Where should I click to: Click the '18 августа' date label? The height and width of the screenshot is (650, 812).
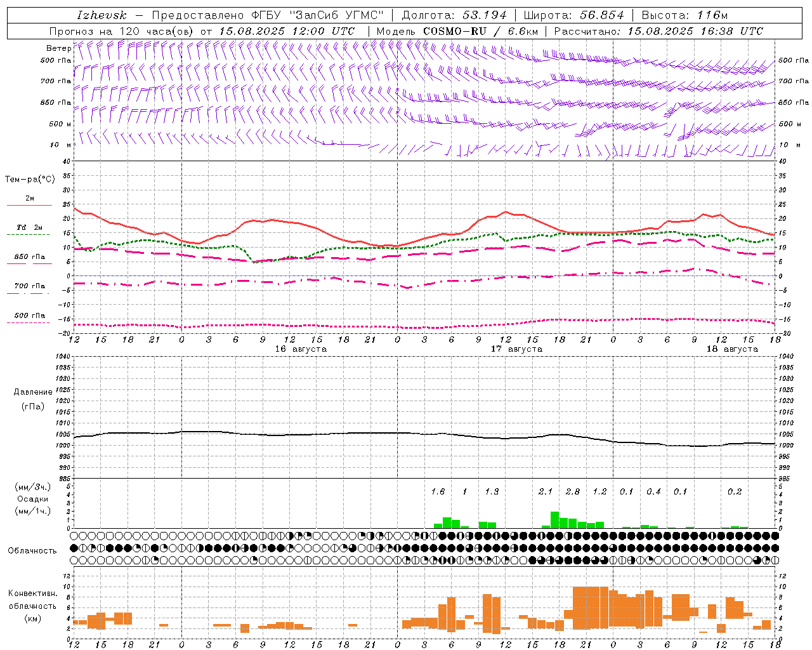coord(732,349)
